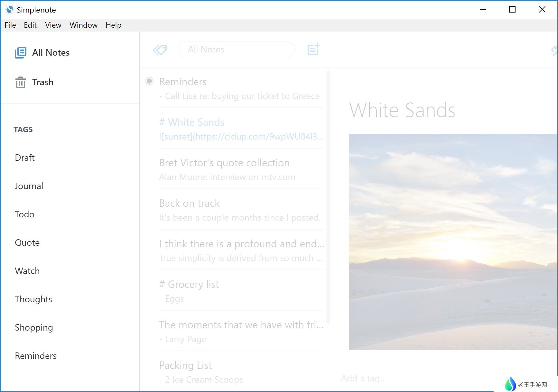Select the Draft tag

pos(25,158)
